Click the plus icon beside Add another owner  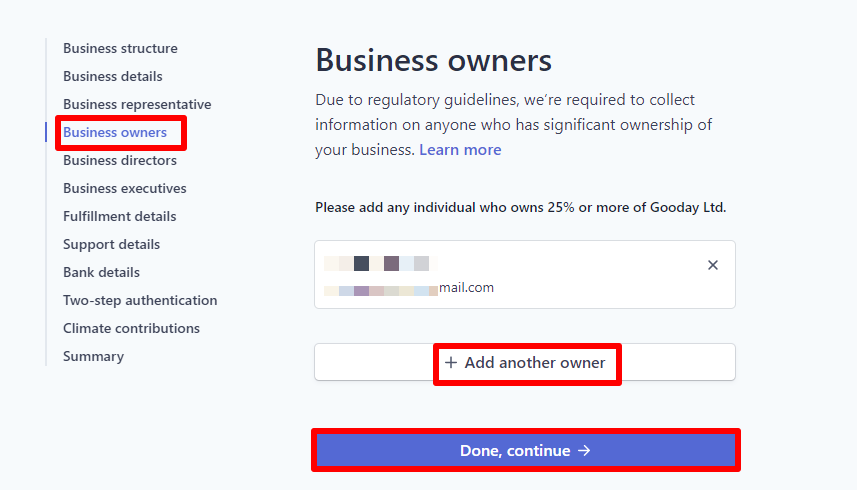451,363
